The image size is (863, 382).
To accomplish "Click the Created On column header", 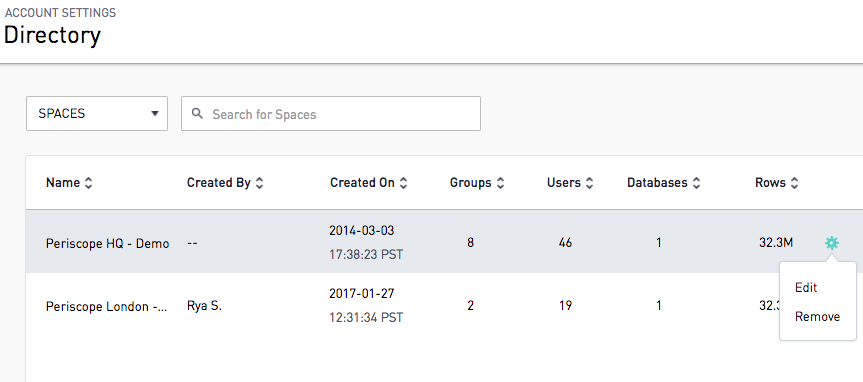I will [363, 183].
